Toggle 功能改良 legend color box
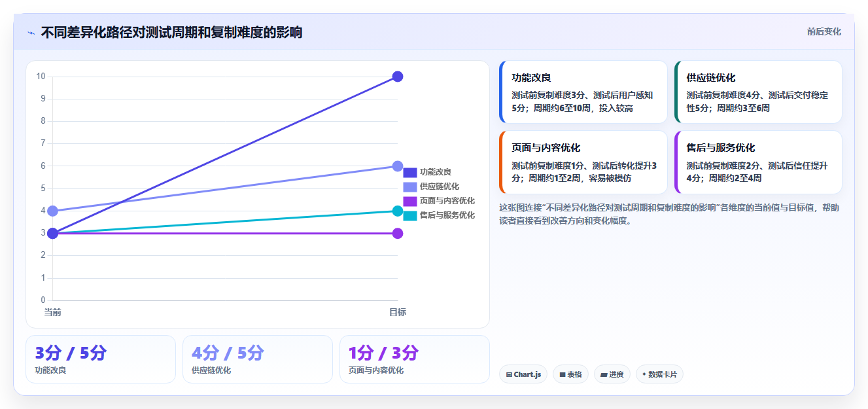Screen dimensions: 868x409 (x=410, y=173)
